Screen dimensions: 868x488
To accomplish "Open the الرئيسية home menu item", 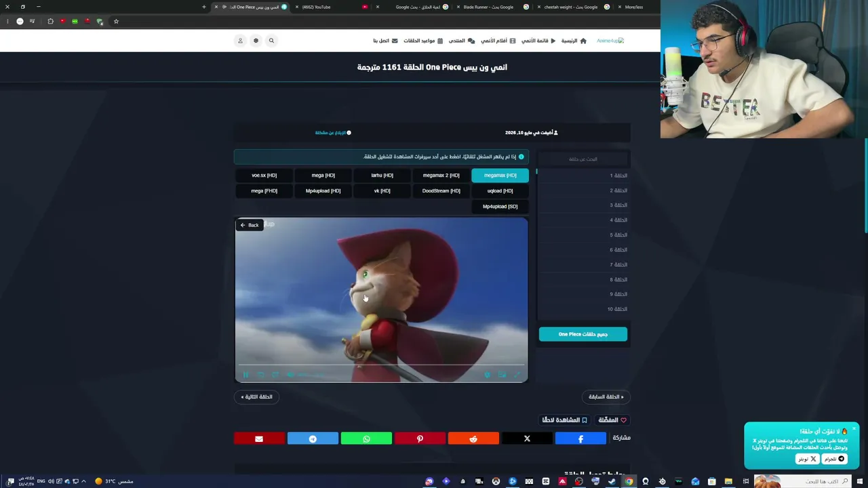I will click(574, 41).
